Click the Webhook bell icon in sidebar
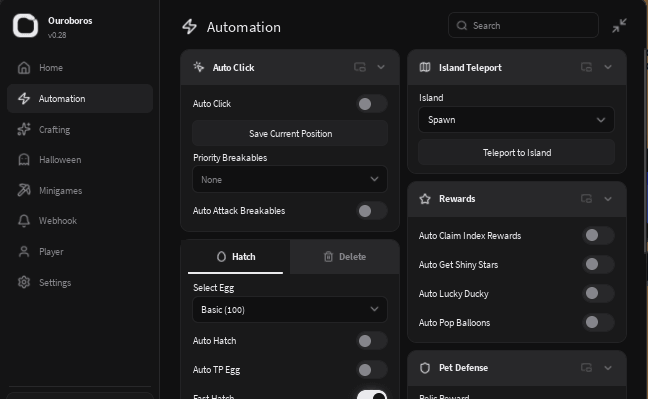Screen dimensions: 648x399 24,221
